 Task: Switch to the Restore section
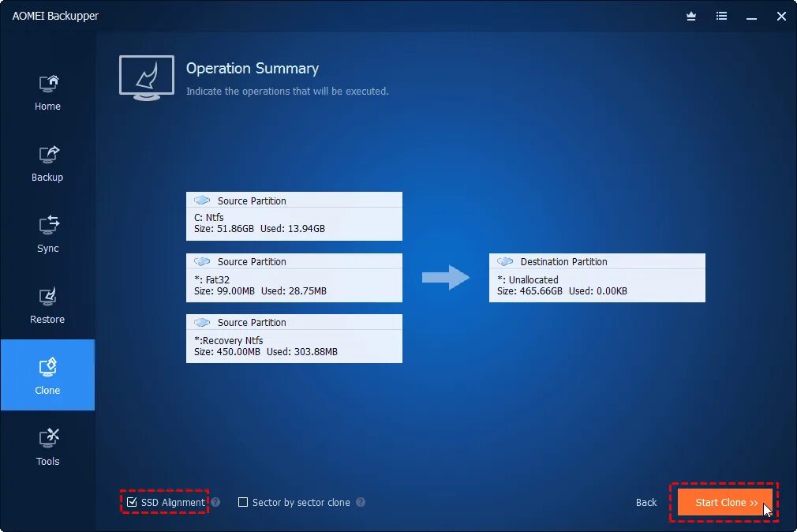48,305
